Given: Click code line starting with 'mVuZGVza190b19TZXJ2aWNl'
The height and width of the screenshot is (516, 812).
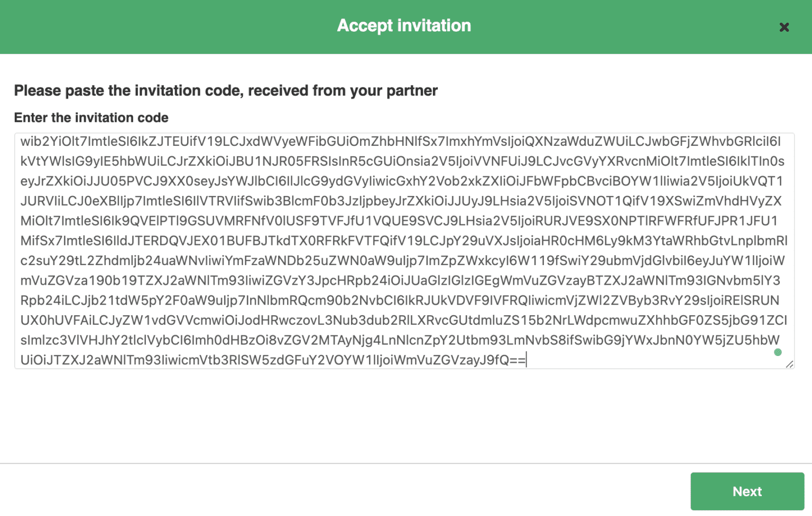Looking at the screenshot, I should point(401,280).
